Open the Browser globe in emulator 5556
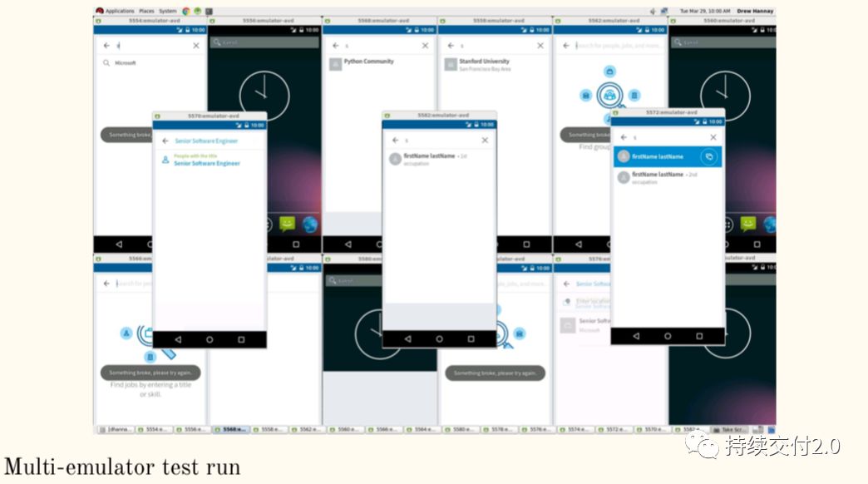 [x=309, y=224]
